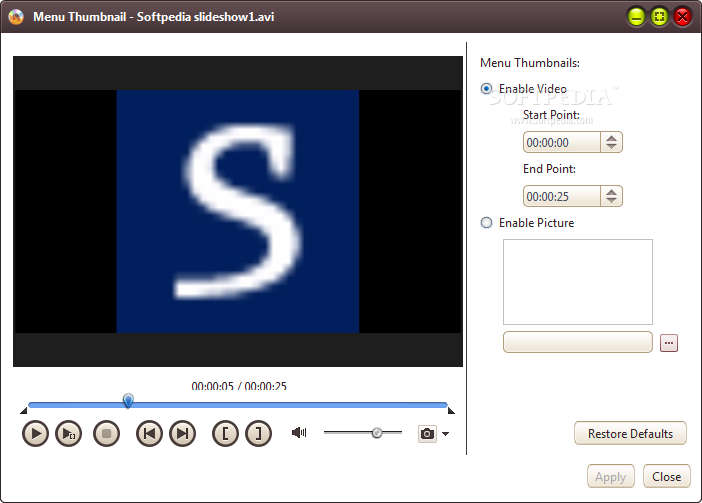Click the Apply button

tap(611, 477)
